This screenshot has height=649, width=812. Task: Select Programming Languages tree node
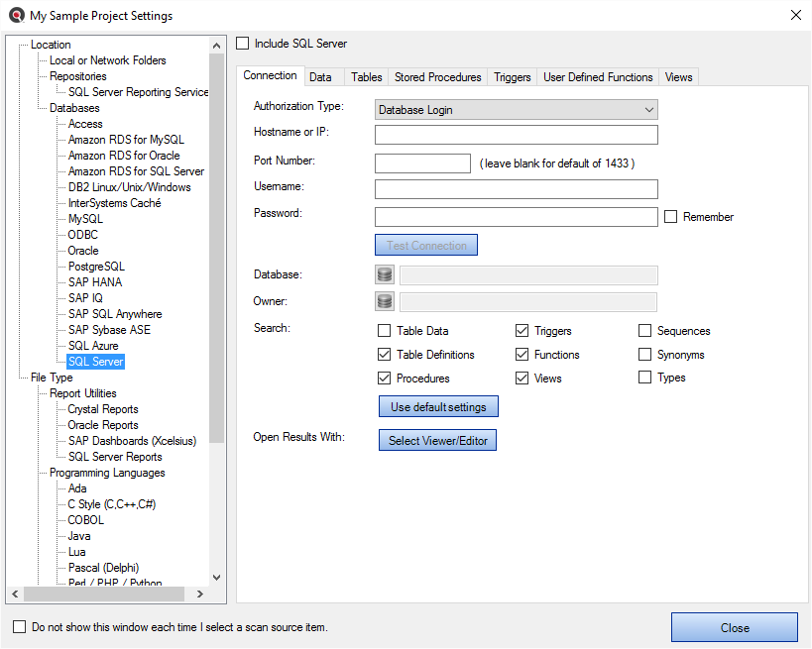tap(107, 473)
